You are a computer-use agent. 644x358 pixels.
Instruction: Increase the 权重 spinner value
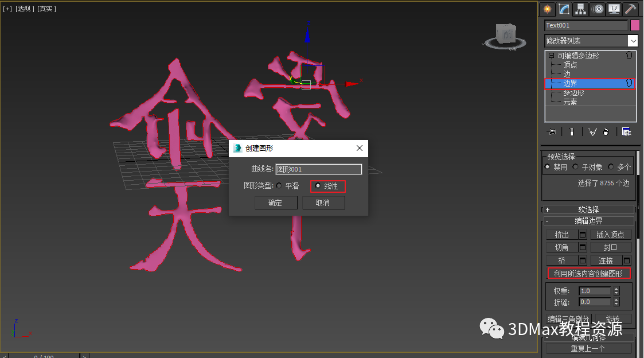click(x=616, y=289)
